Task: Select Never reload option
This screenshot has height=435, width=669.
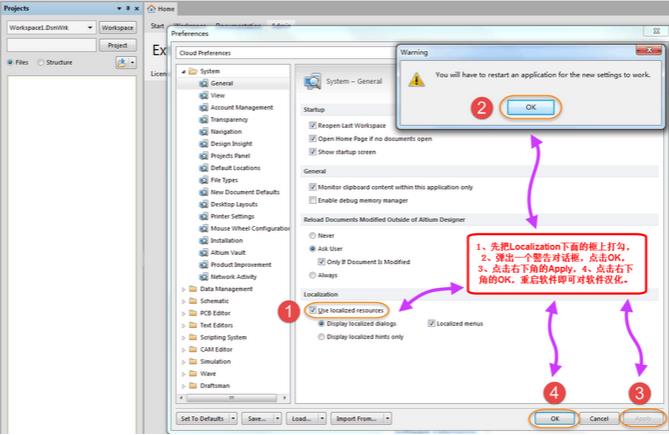Action: [x=312, y=235]
